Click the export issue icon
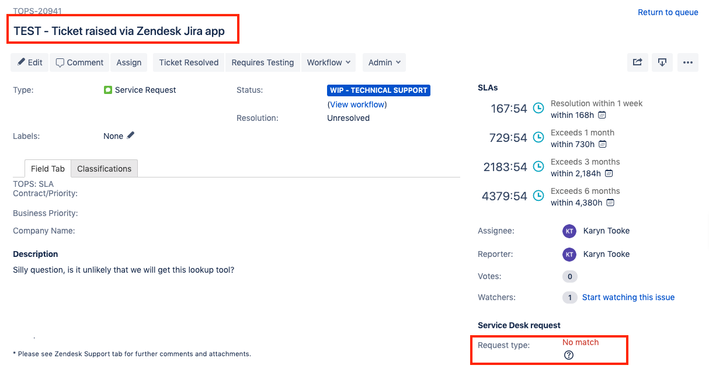This screenshot has height=369, width=709. tap(662, 62)
